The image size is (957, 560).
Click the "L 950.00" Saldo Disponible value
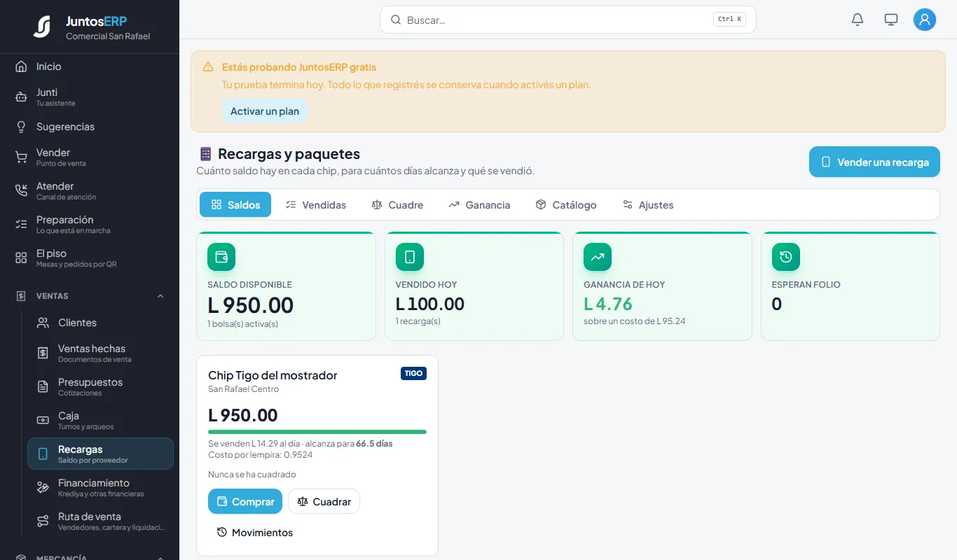coord(251,305)
